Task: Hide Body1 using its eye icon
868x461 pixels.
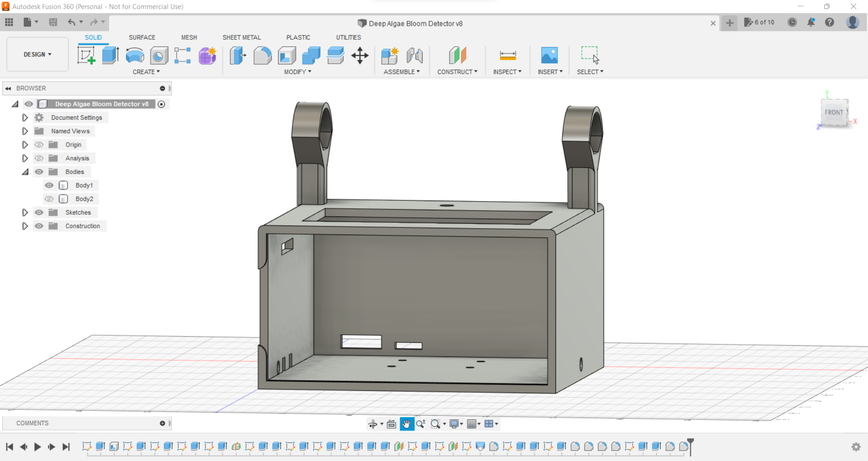Action: (49, 185)
